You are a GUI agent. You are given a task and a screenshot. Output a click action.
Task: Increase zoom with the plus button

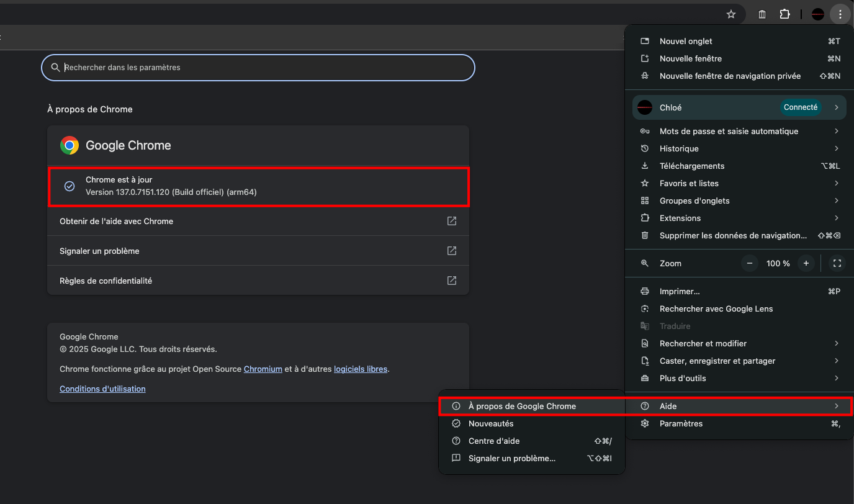point(806,263)
